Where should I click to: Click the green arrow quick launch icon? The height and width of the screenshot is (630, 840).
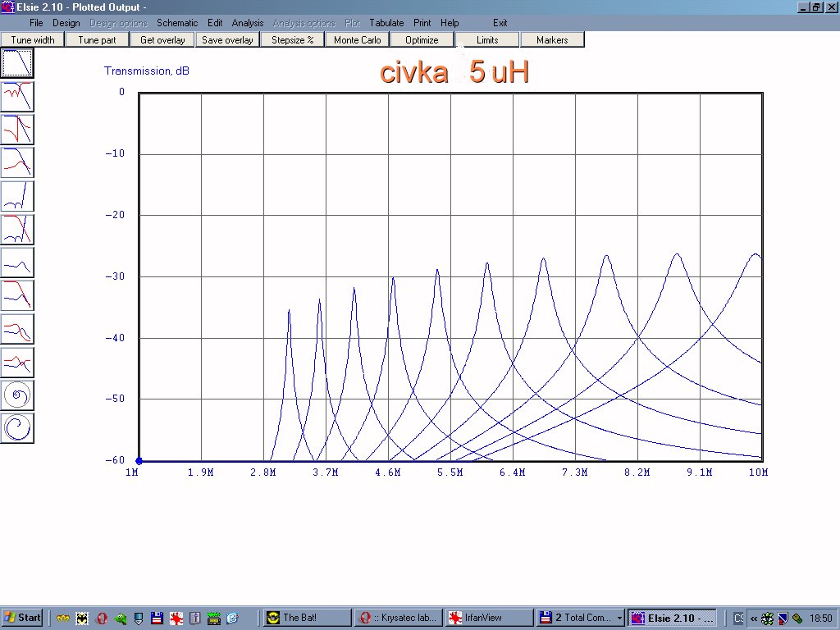[120, 619]
